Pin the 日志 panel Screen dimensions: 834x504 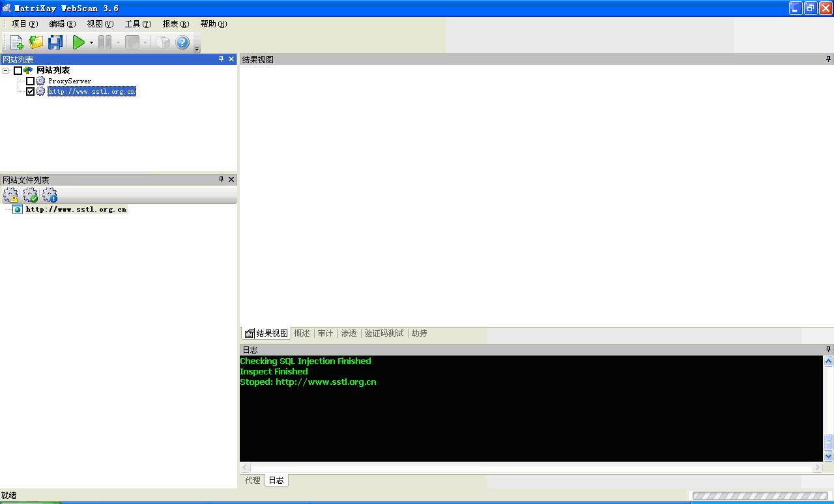click(x=828, y=350)
